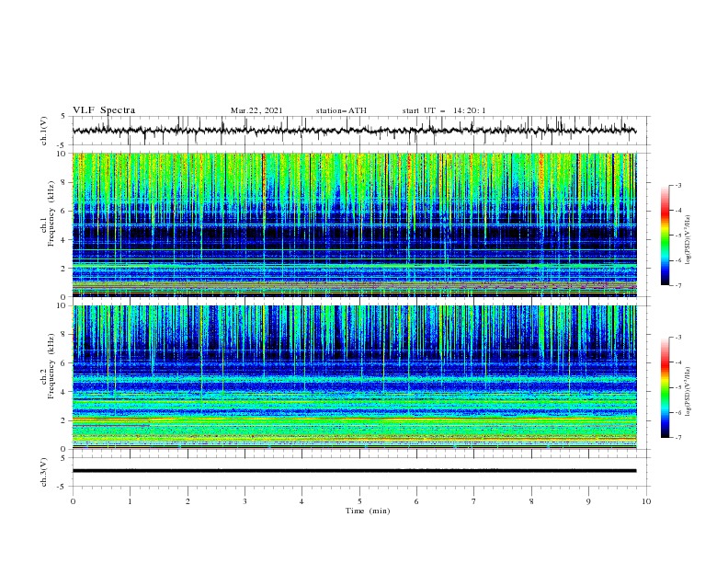Click the "-5" tick on ch.3(V) voltage axis
The image size is (728, 563).
point(63,487)
